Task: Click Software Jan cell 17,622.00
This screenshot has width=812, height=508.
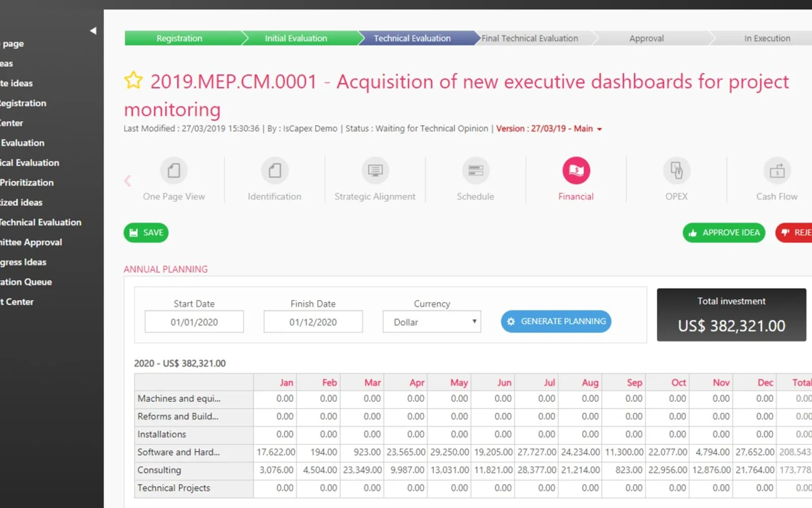Action: click(275, 452)
